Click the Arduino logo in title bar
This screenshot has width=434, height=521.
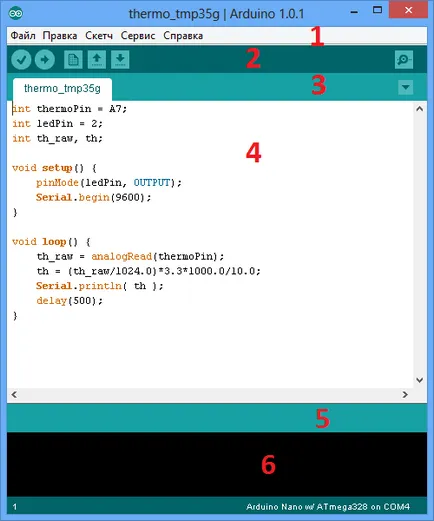pos(16,13)
